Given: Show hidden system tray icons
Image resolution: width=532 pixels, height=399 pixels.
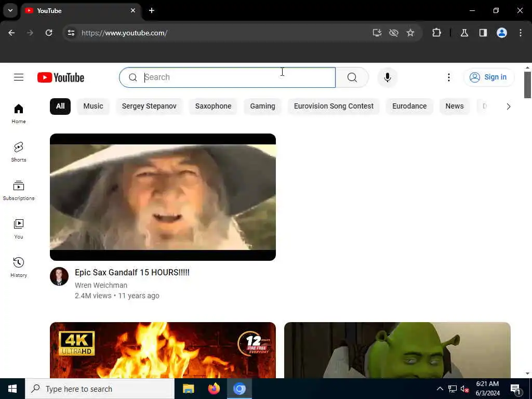Looking at the screenshot, I should point(440,389).
